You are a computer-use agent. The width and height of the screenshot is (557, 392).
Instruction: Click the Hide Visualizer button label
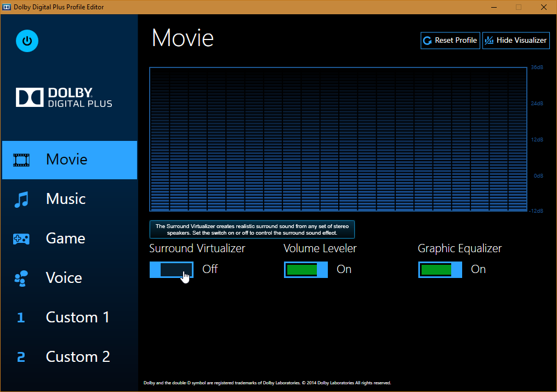coord(521,41)
